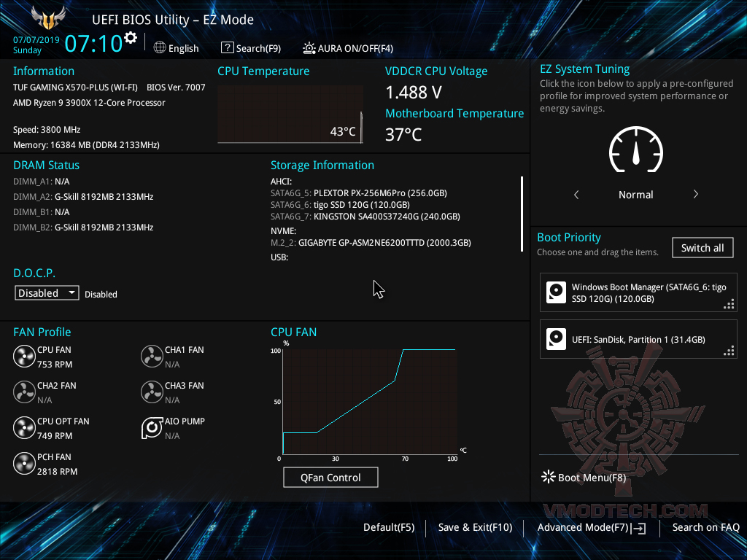Click the CPU OPT FAN icon
747x560 pixels.
(24, 427)
